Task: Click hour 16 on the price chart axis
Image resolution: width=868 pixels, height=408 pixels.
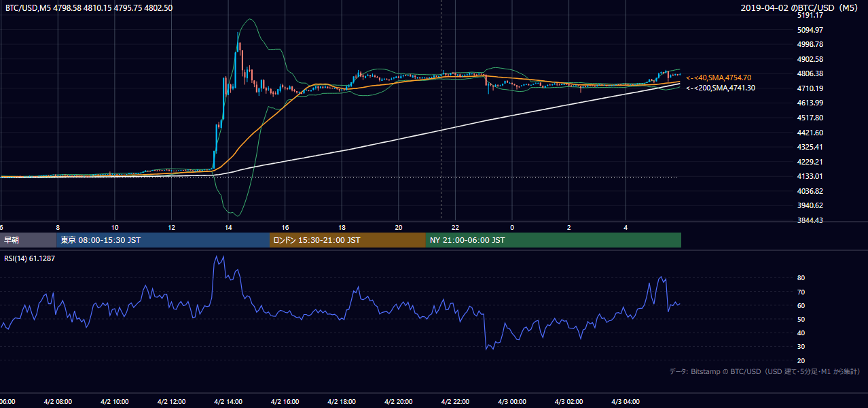Action: coord(285,227)
